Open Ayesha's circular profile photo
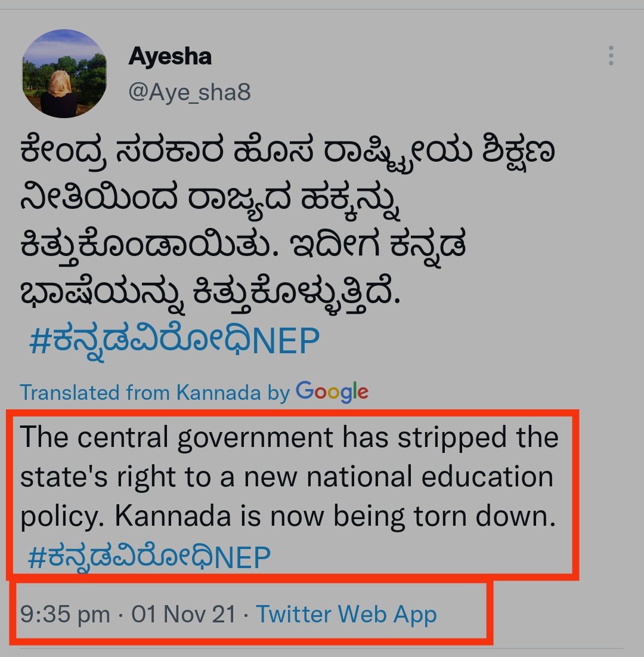 coord(64,73)
